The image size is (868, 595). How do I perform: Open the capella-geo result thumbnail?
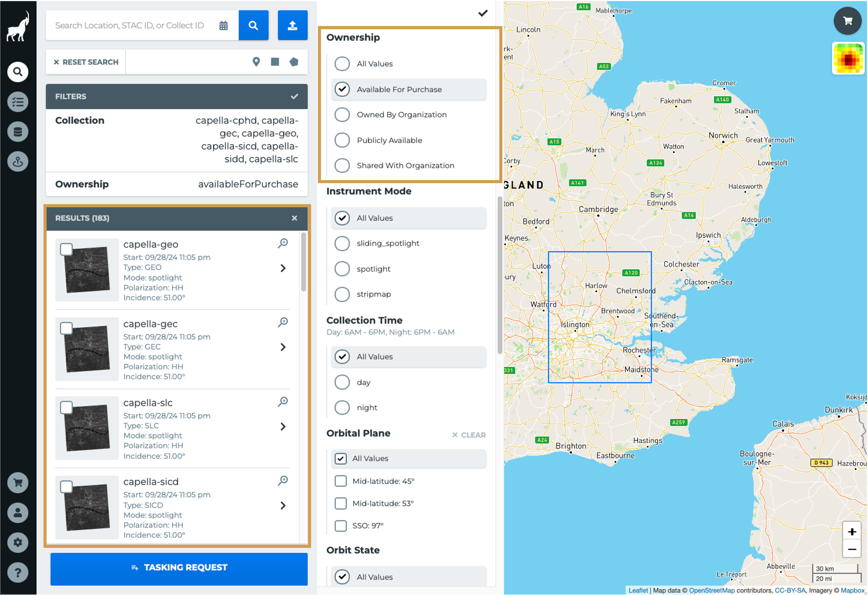coord(87,270)
